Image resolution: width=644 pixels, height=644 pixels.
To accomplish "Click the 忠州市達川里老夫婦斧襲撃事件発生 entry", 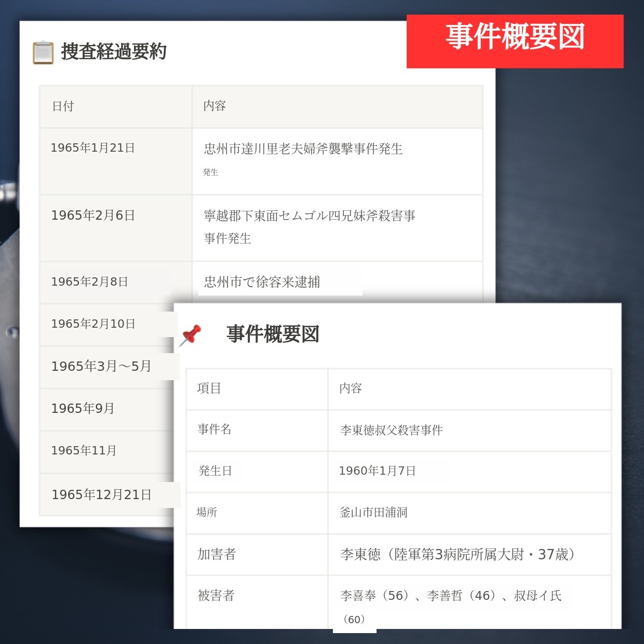I will coord(303,149).
